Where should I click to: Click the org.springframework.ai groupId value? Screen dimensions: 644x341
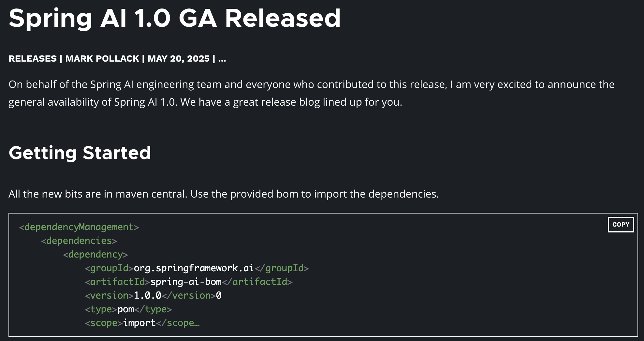(x=194, y=268)
